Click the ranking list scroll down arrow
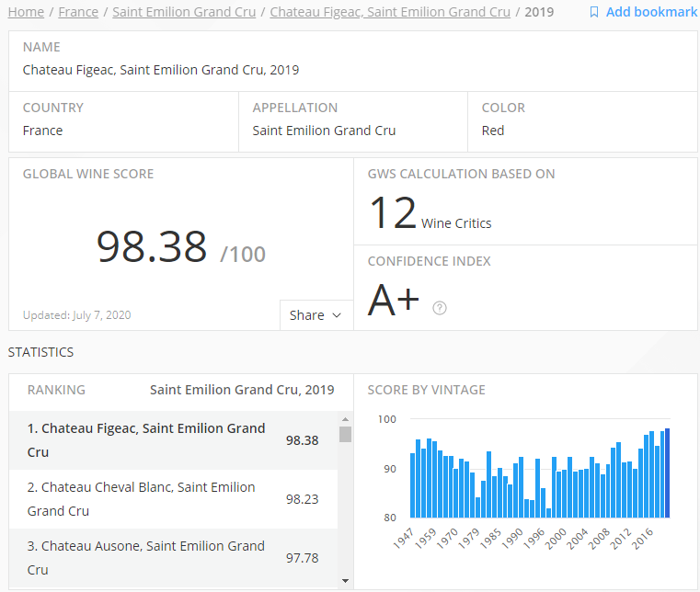 [345, 580]
